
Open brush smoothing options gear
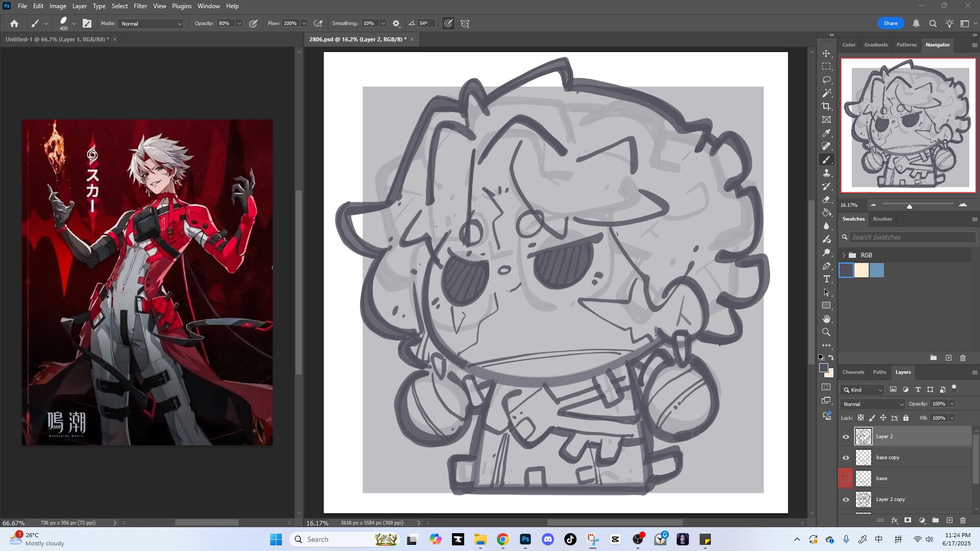click(396, 23)
